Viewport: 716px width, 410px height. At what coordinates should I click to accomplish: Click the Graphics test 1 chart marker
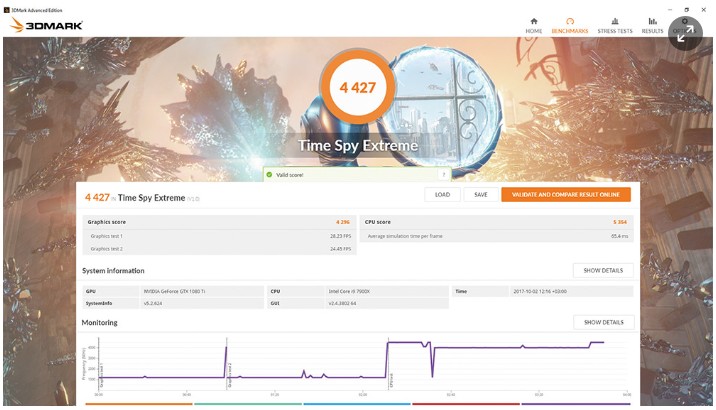(x=101, y=375)
